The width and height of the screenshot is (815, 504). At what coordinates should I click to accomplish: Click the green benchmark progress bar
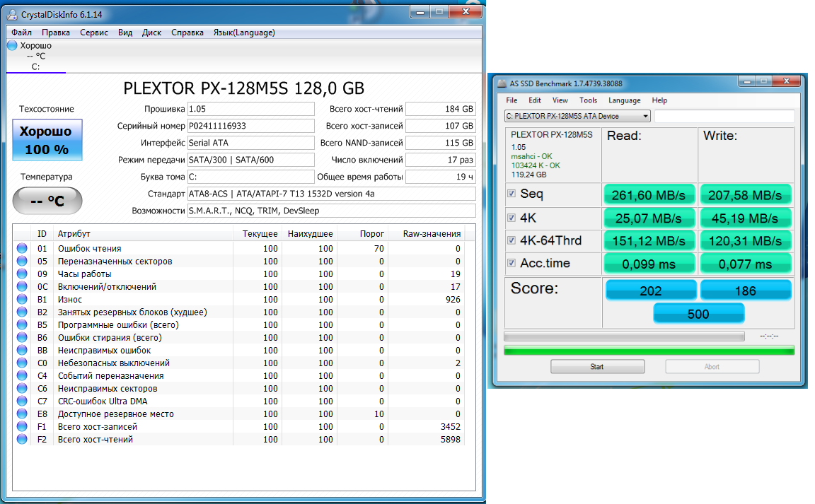point(649,351)
